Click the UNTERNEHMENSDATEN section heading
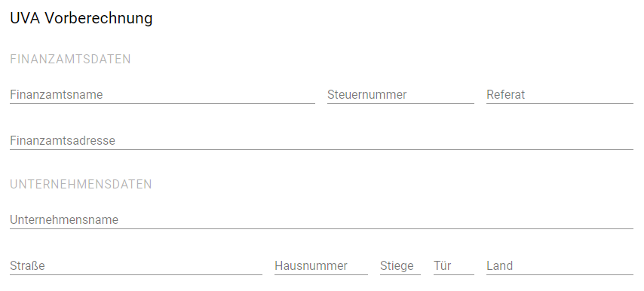The width and height of the screenshot is (644, 291). (81, 184)
